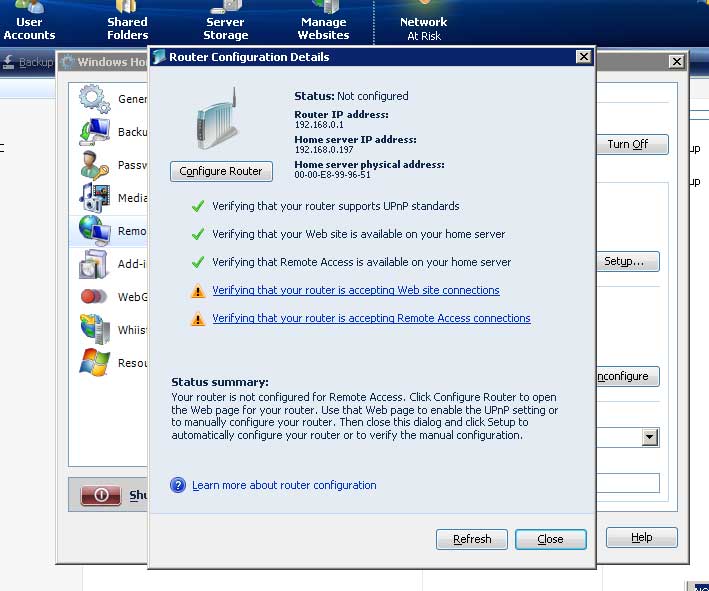This screenshot has width=709, height=591.
Task: Select WebGuide red dot icon
Action: (94, 297)
